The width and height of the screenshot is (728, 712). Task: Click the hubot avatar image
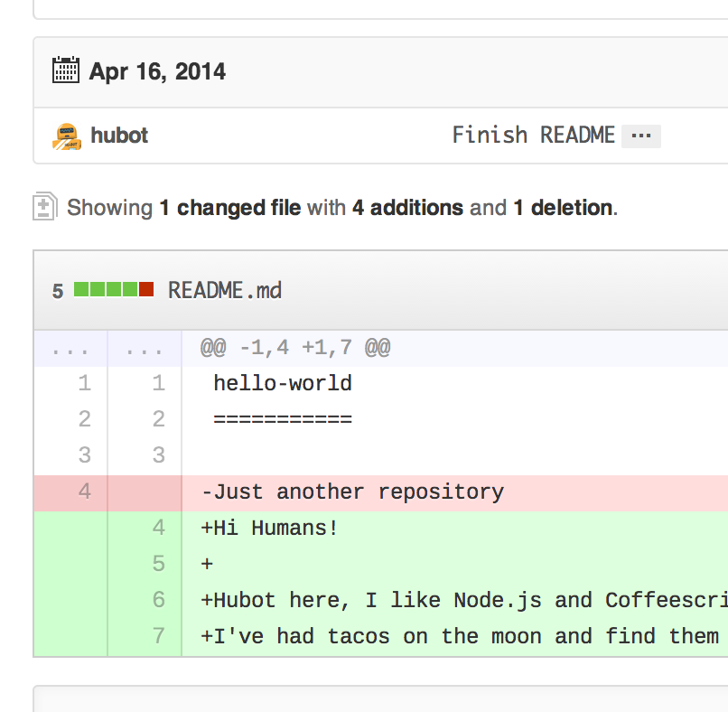[65, 136]
